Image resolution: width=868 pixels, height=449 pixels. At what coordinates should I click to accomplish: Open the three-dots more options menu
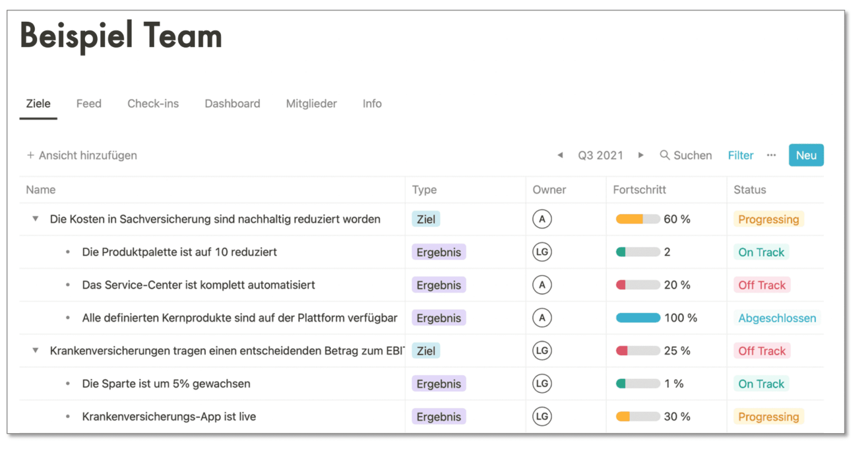771,155
